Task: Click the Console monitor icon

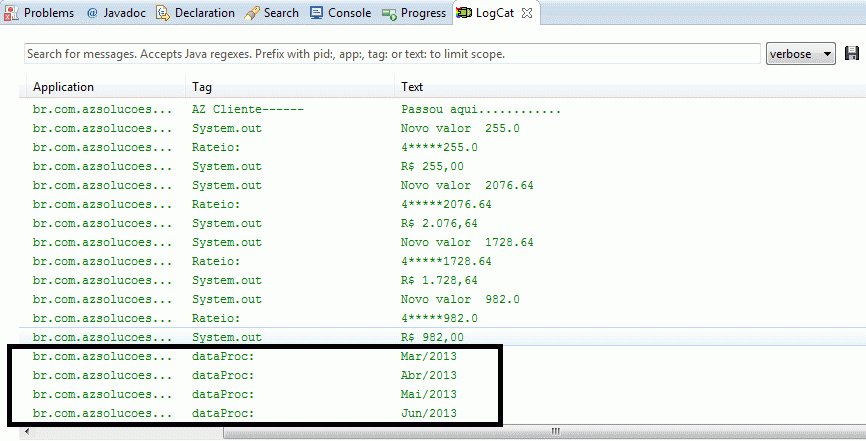Action: coord(316,13)
